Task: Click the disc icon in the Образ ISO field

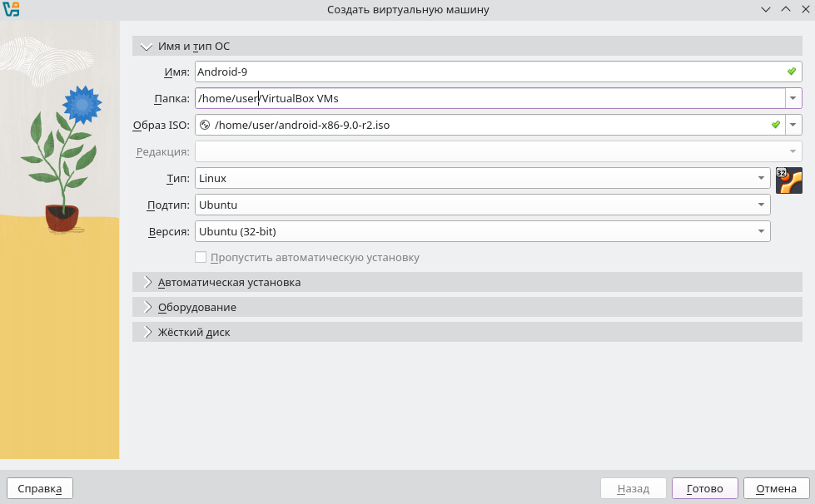Action: click(205, 126)
